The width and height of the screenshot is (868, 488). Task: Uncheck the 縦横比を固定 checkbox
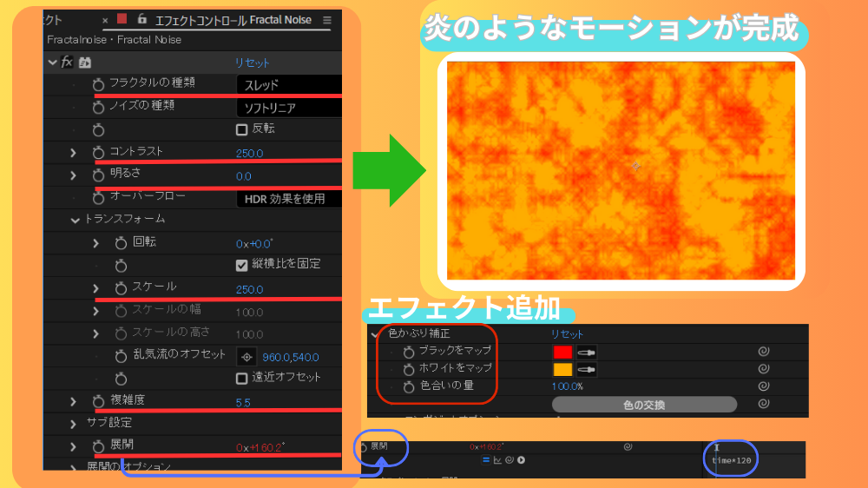[242, 265]
